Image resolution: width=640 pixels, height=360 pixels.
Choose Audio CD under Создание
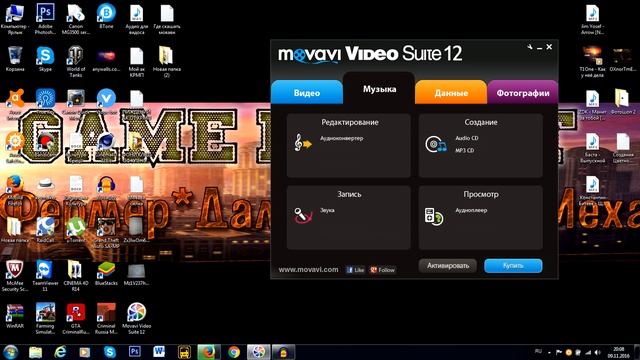click(467, 138)
